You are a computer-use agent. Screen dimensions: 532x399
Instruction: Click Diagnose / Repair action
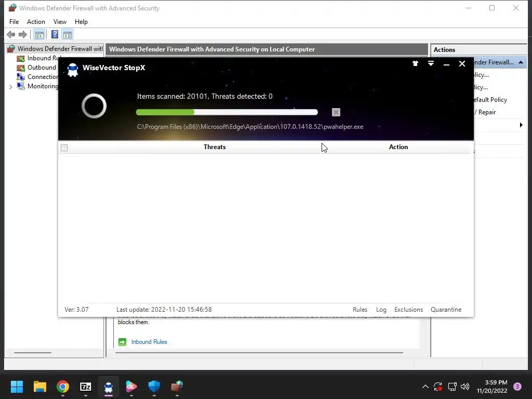(x=485, y=112)
